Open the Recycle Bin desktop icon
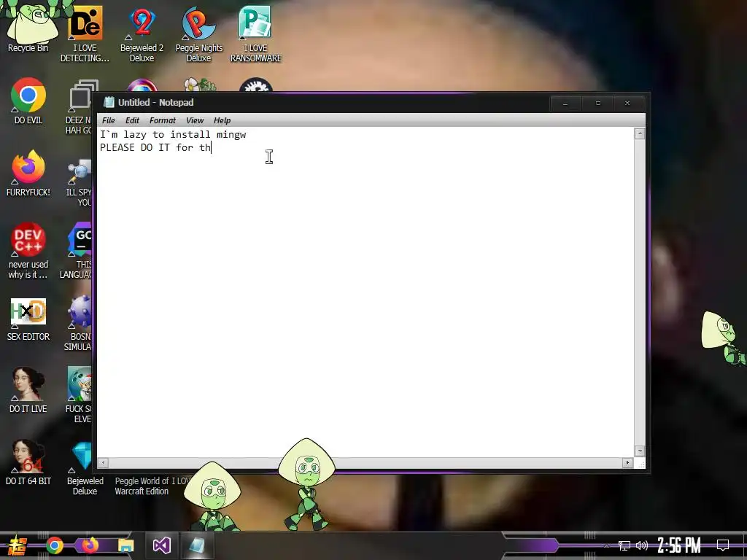The width and height of the screenshot is (747, 560). 28,28
